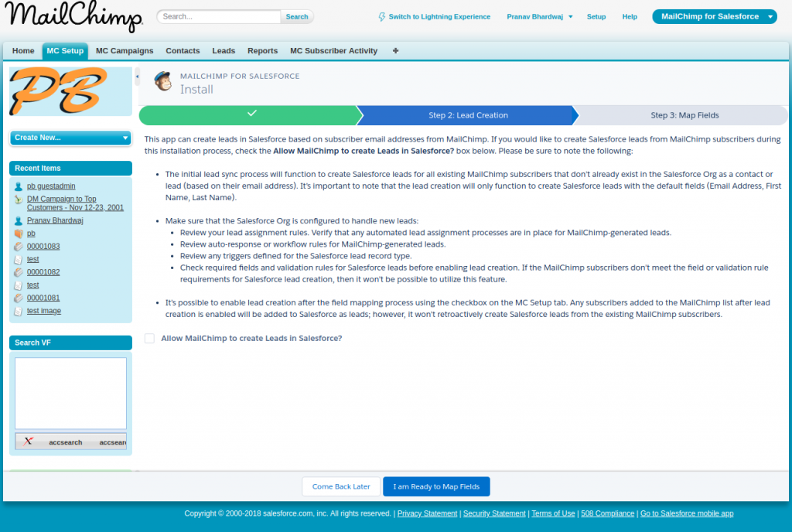Viewport: 792px width, 532px height.
Task: Click the plus icon to add tab
Action: 395,50
